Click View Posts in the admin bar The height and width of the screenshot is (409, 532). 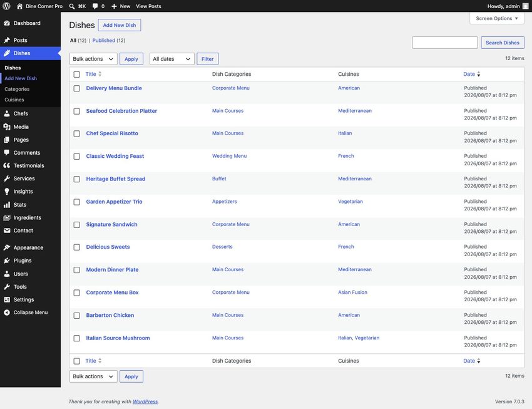pyautogui.click(x=148, y=6)
